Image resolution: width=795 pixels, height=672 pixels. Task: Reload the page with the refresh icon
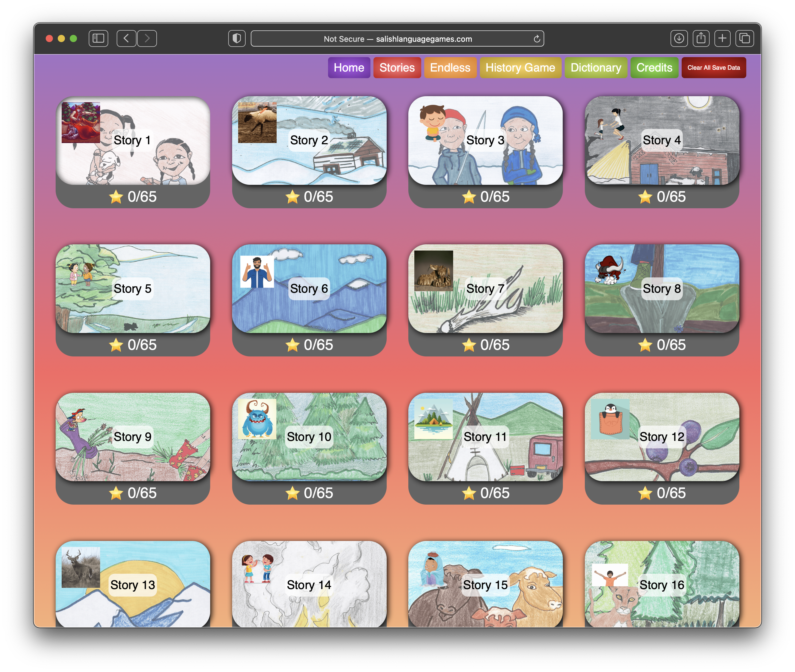pos(537,39)
